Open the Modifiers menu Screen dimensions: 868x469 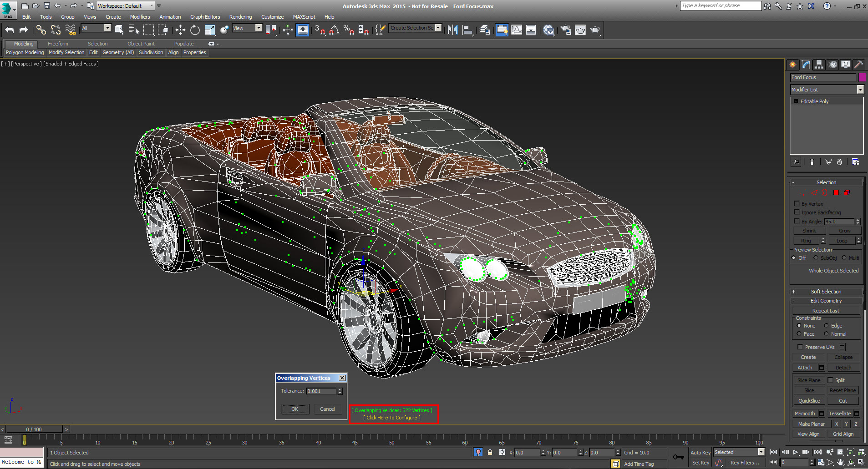coord(140,17)
